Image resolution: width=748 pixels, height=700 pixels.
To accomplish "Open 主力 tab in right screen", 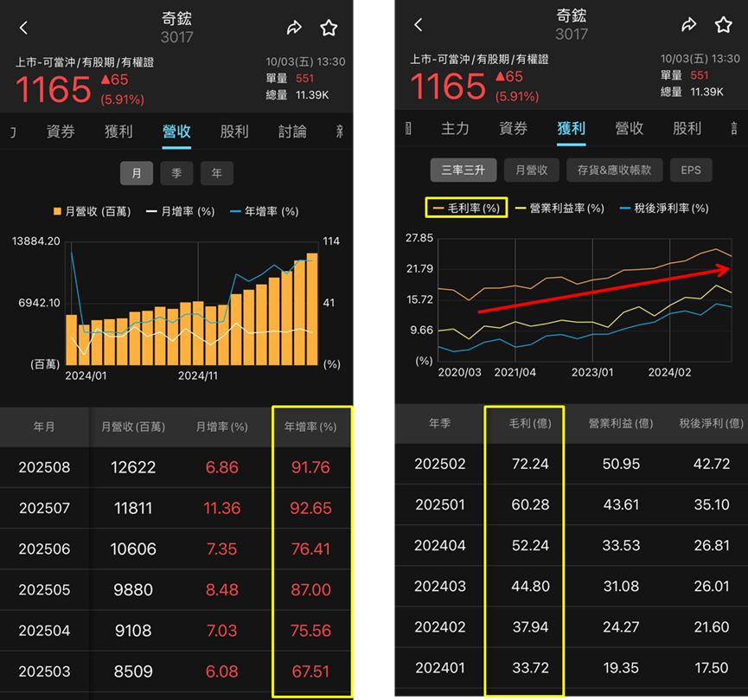I will point(455,128).
